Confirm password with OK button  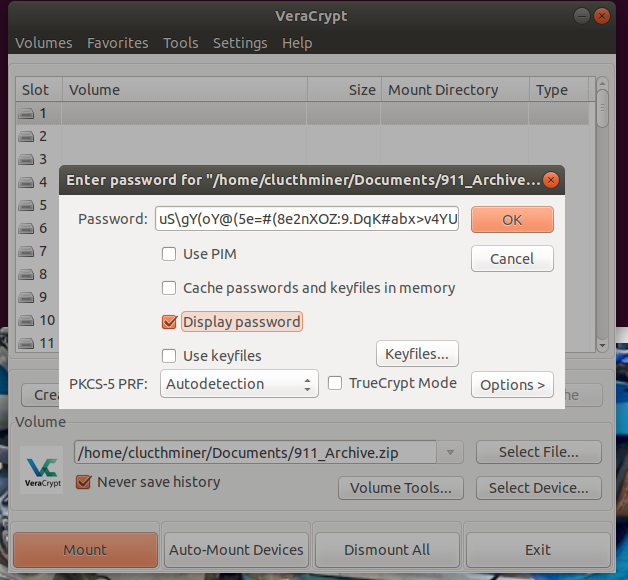click(512, 220)
